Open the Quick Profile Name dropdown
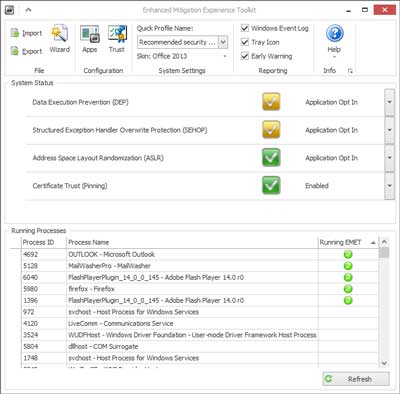This screenshot has width=400, height=394. click(223, 42)
